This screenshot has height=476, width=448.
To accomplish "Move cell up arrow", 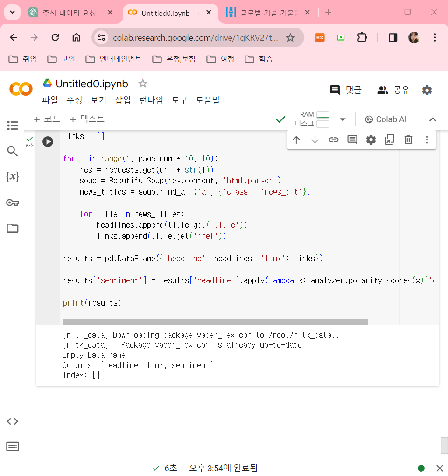I will [x=296, y=140].
